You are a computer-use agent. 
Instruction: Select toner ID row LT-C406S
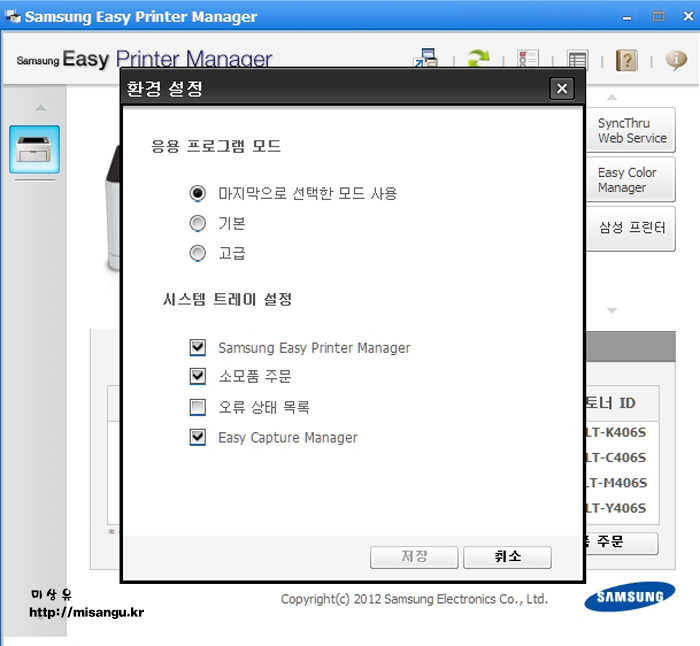pos(616,458)
